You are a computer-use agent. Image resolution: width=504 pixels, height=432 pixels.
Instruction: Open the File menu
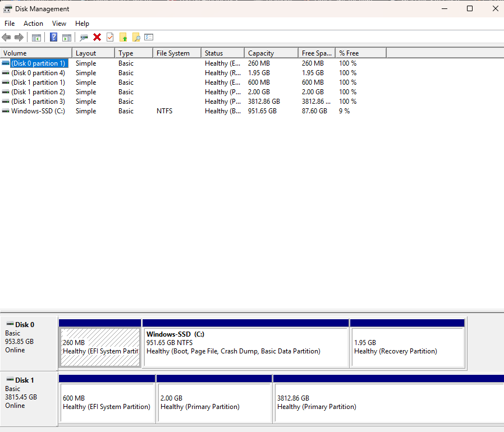[x=10, y=24]
